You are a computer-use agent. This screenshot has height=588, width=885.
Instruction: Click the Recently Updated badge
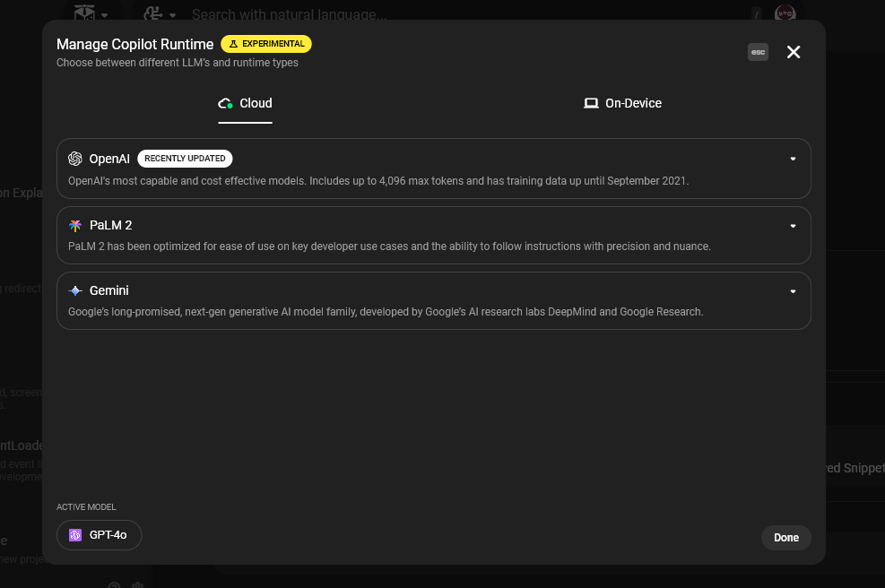pos(185,159)
